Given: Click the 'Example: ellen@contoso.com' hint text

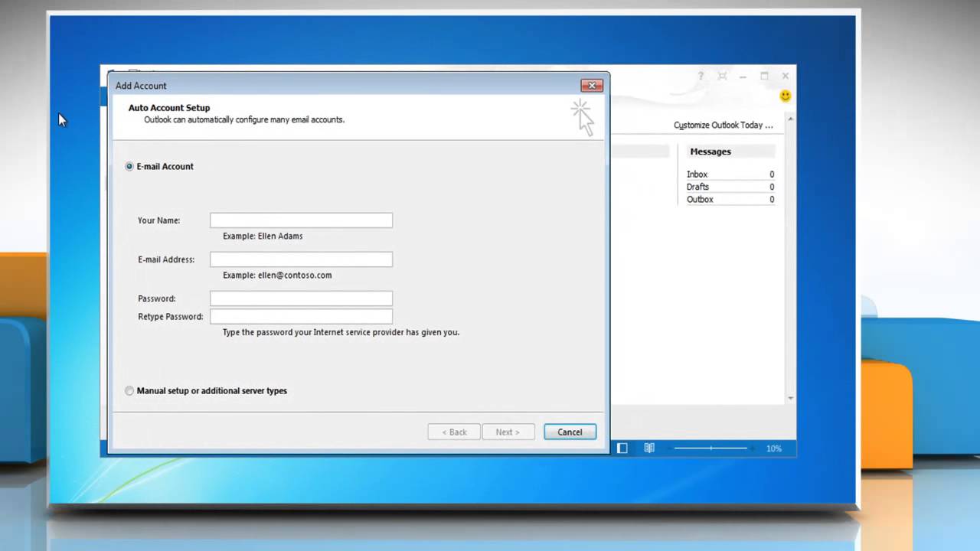Looking at the screenshot, I should 277,275.
